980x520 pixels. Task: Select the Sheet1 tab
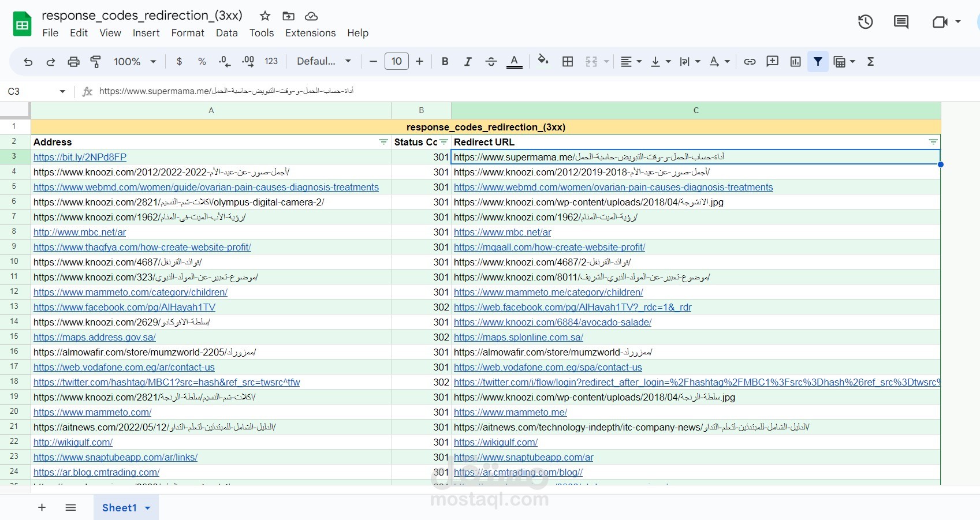(x=120, y=508)
